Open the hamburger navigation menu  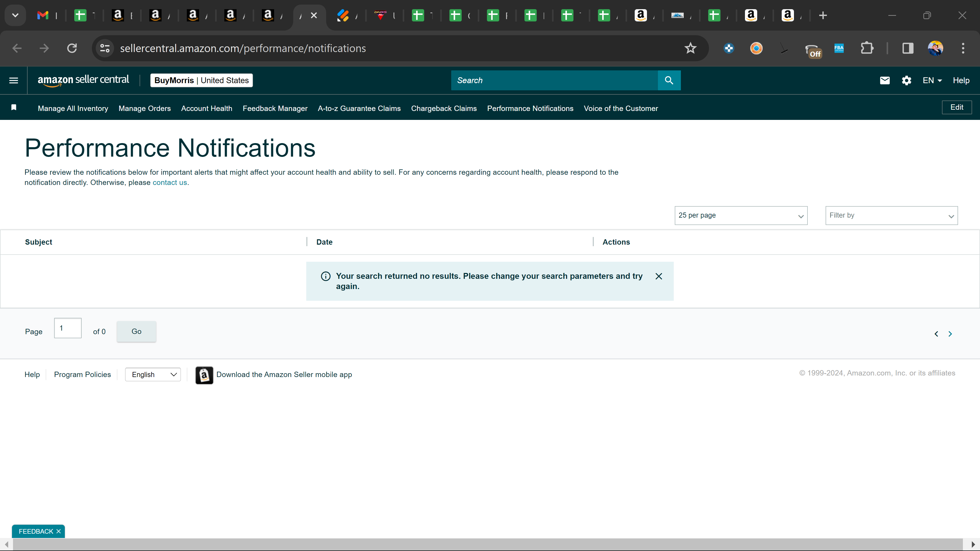click(14, 80)
